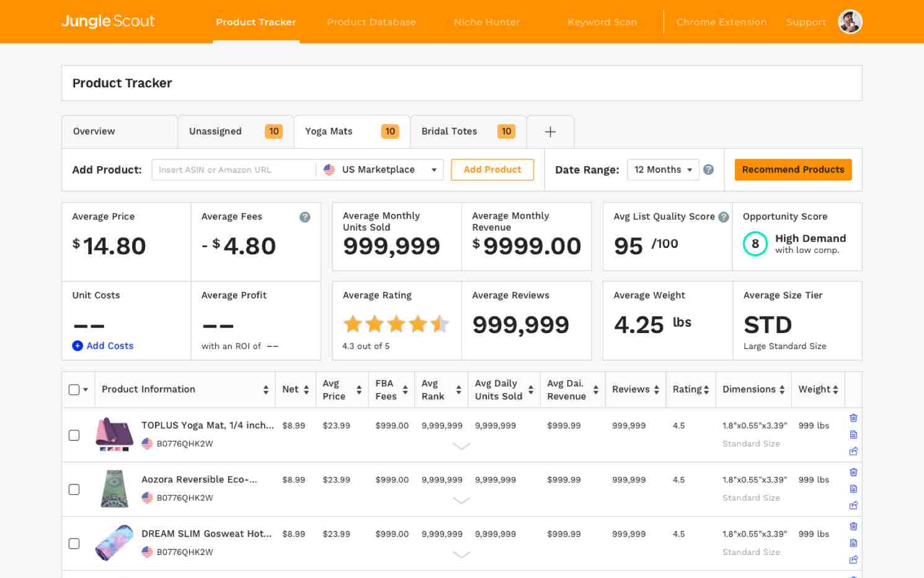Click the green Aozora yoga mat thumbnail
This screenshot has height=578, width=924.
[115, 489]
